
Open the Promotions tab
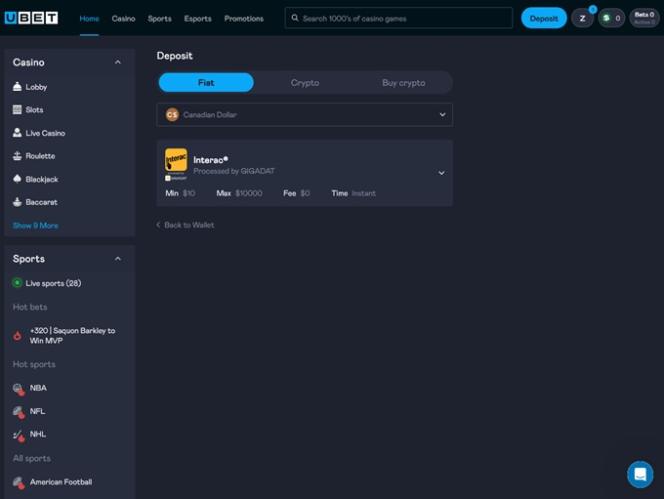pos(244,18)
